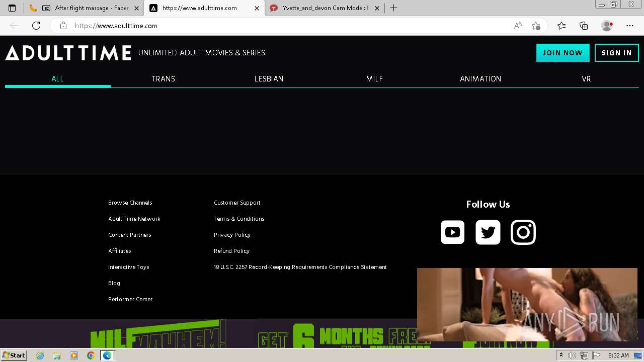Image resolution: width=644 pixels, height=362 pixels.
Task: Select the LESBIAN category tab
Action: (269, 79)
